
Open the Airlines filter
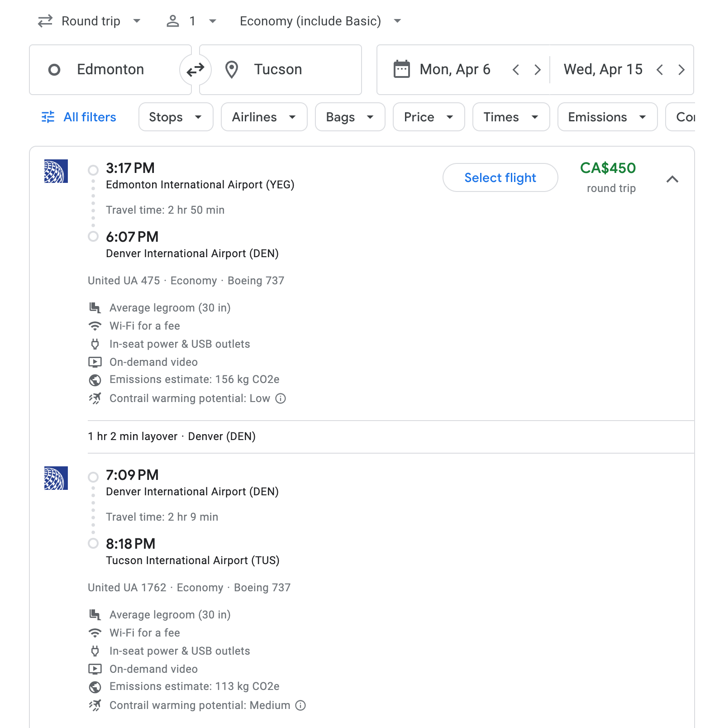(264, 117)
